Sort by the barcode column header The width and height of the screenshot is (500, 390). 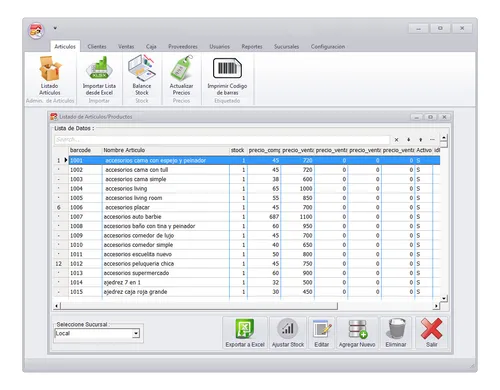85,150
